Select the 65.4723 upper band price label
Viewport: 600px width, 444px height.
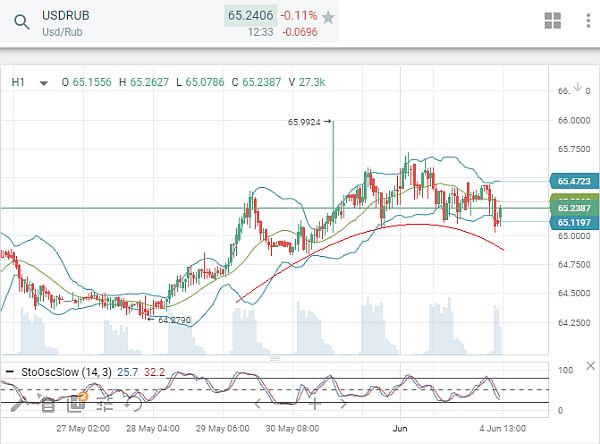(x=574, y=181)
